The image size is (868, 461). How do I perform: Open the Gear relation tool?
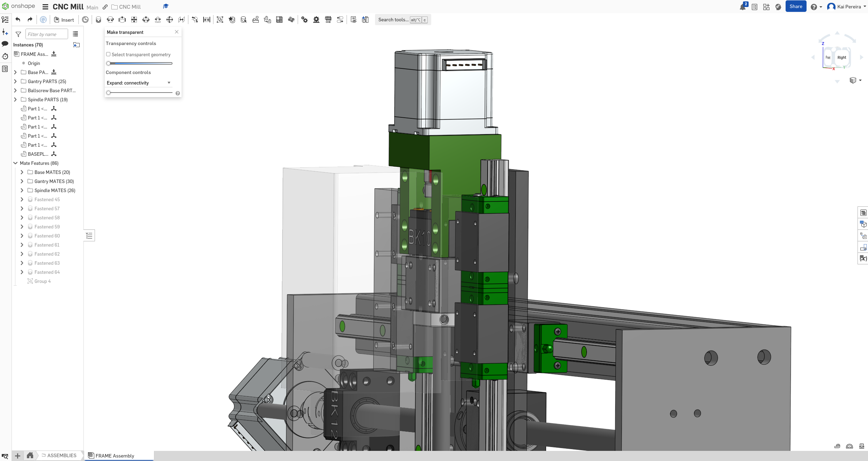pyautogui.click(x=304, y=20)
